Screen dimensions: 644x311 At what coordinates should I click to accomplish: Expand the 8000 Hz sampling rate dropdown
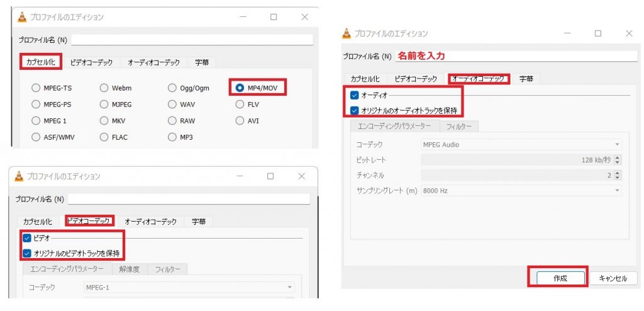pyautogui.click(x=521, y=191)
